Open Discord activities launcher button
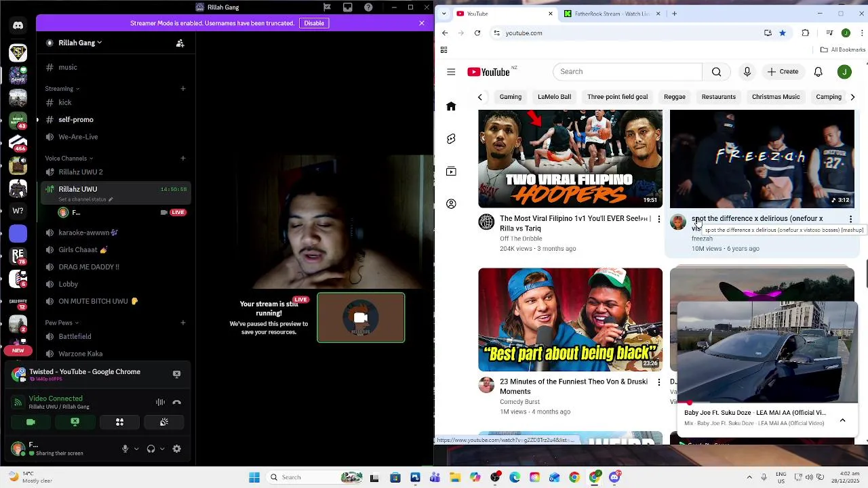 (x=119, y=422)
